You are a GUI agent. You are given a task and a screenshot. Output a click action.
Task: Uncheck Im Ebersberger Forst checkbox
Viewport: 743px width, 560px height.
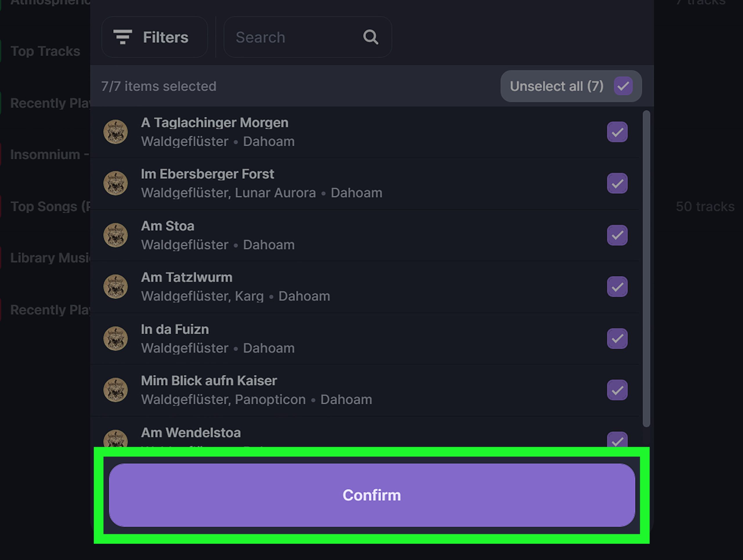pos(617,183)
